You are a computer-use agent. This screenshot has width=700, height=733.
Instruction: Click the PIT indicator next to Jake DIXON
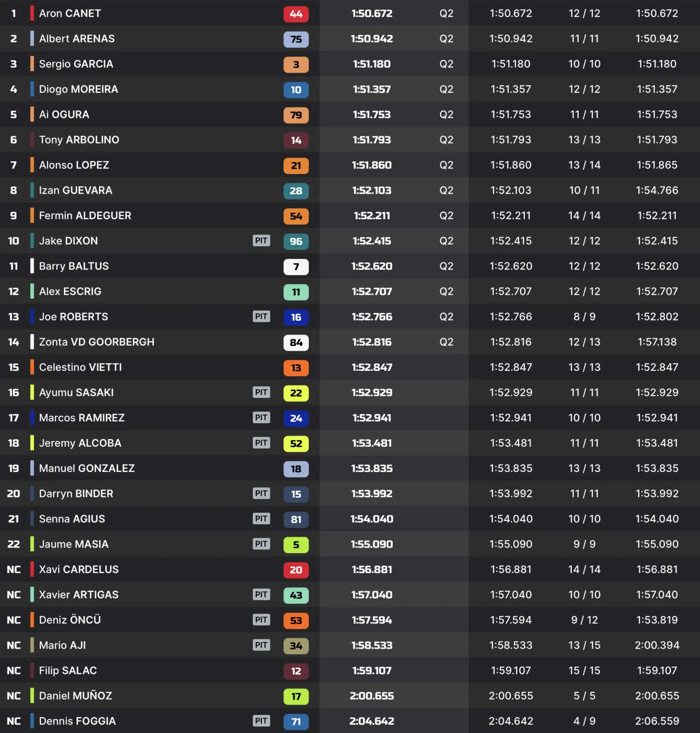tap(261, 241)
